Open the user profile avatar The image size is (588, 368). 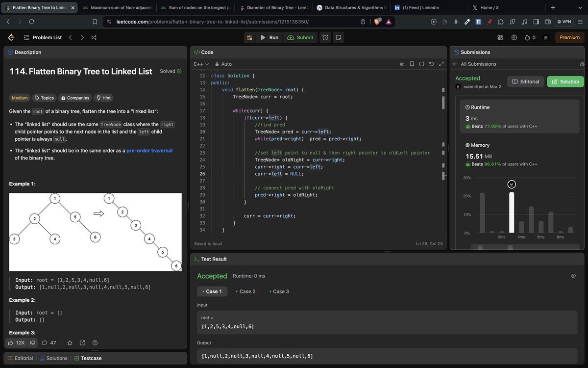(545, 38)
